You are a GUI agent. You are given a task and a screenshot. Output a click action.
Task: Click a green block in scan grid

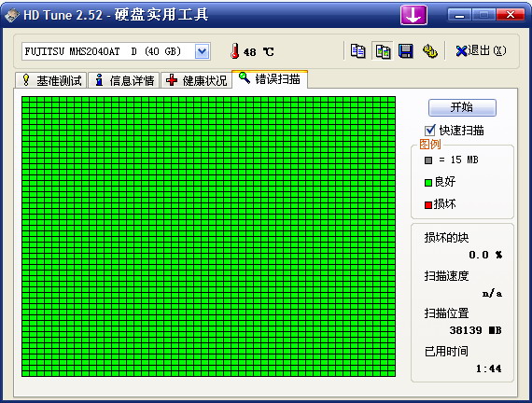[209, 236]
